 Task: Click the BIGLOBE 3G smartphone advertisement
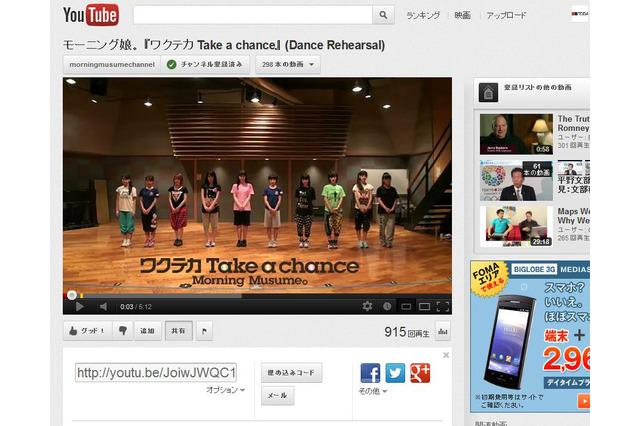click(530, 337)
